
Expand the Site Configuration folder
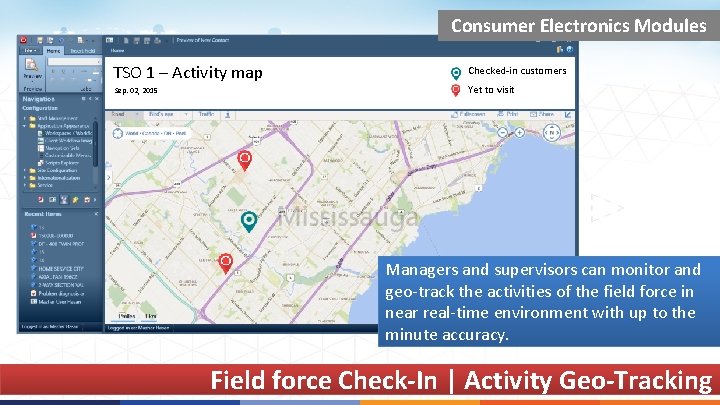25,170
